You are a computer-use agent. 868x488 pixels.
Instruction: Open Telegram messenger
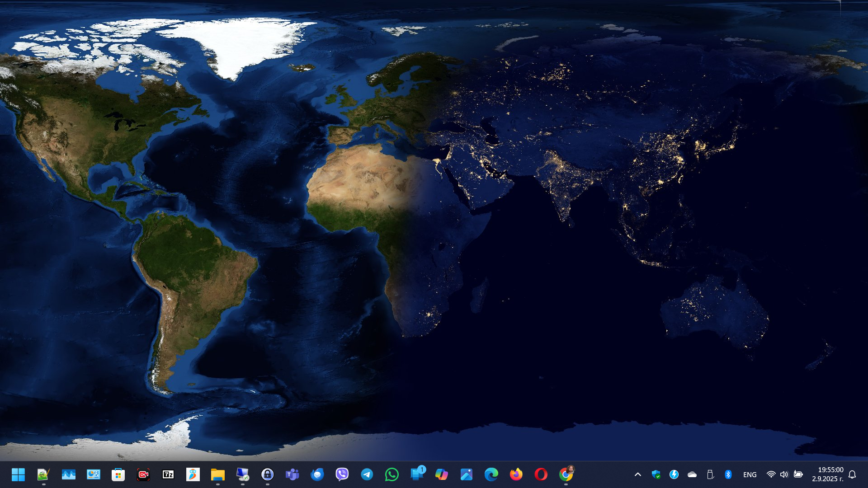click(367, 474)
